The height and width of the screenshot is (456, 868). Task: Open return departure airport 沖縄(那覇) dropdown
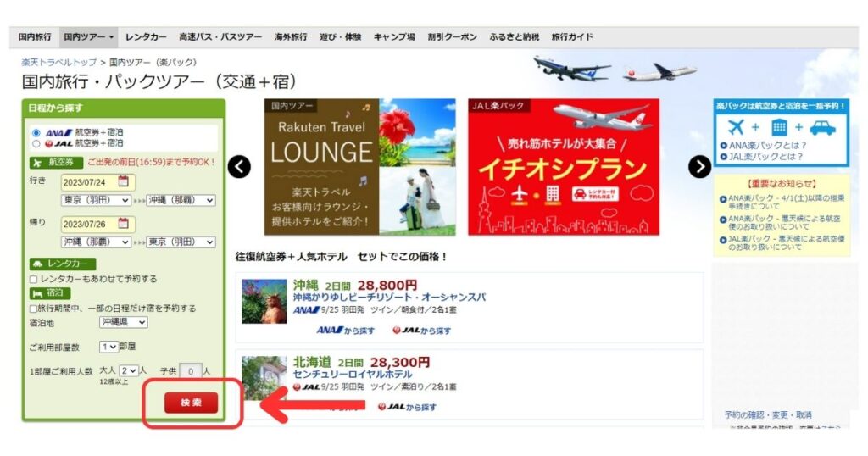coord(96,242)
